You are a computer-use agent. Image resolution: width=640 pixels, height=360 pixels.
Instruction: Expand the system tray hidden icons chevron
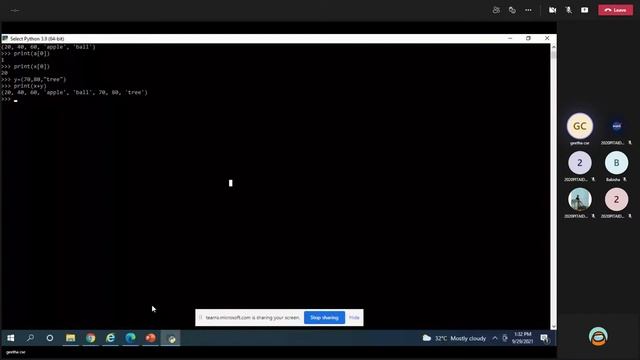(x=495, y=338)
